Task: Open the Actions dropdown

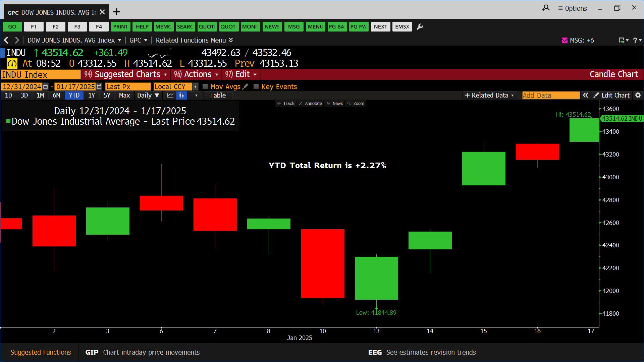Action: coord(196,74)
